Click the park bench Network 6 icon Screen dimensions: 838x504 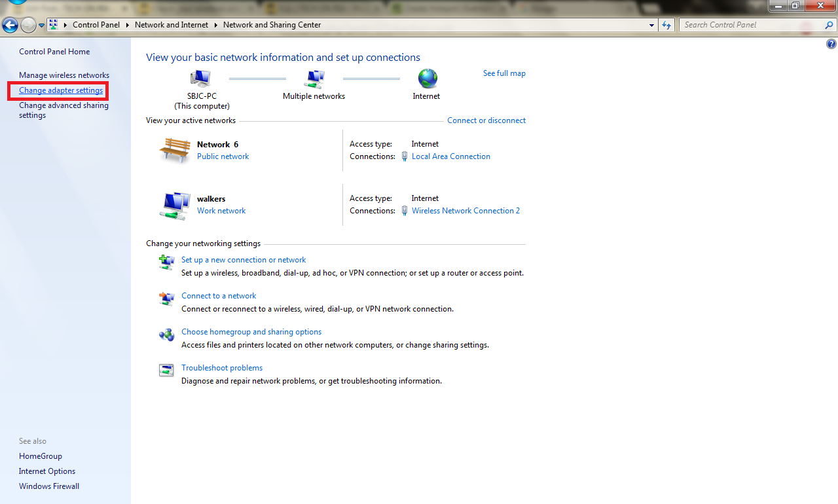click(x=174, y=150)
